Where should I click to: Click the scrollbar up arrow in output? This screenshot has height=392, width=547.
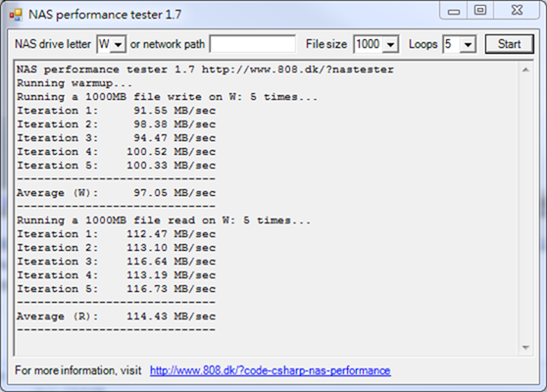[x=526, y=70]
